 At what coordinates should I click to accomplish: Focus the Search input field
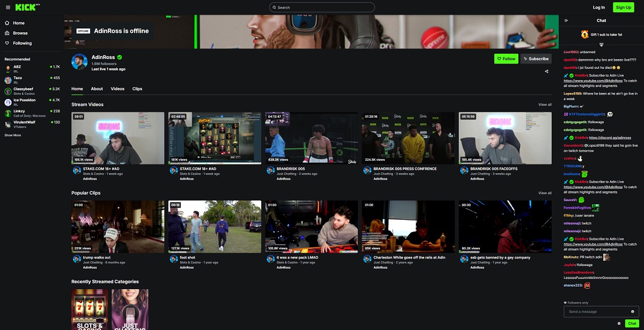coord(322,8)
